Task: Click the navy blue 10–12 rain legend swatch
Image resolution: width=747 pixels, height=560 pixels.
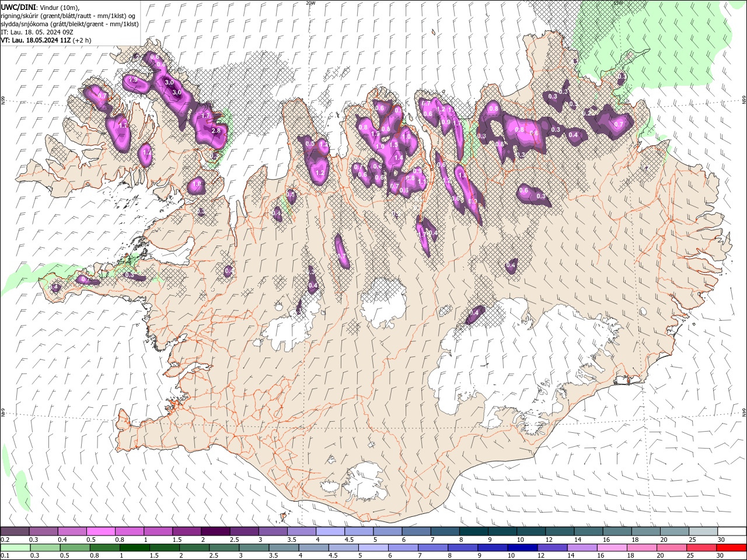Action: pos(522,547)
